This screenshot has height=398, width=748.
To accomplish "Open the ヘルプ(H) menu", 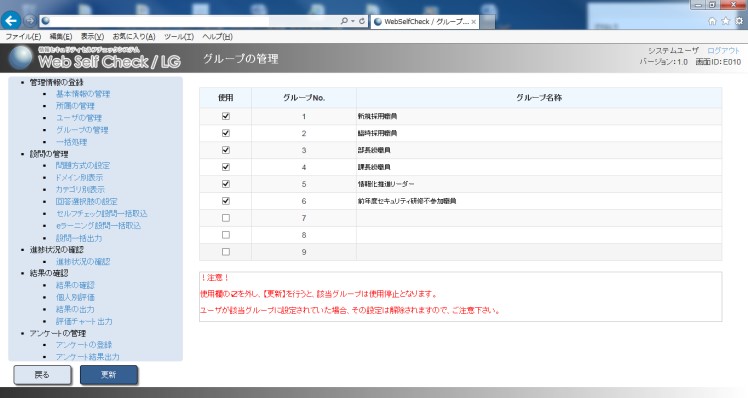I will point(218,37).
